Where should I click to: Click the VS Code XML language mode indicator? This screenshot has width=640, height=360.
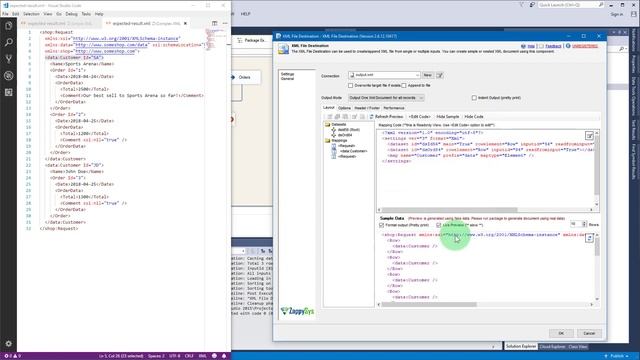[x=202, y=356]
